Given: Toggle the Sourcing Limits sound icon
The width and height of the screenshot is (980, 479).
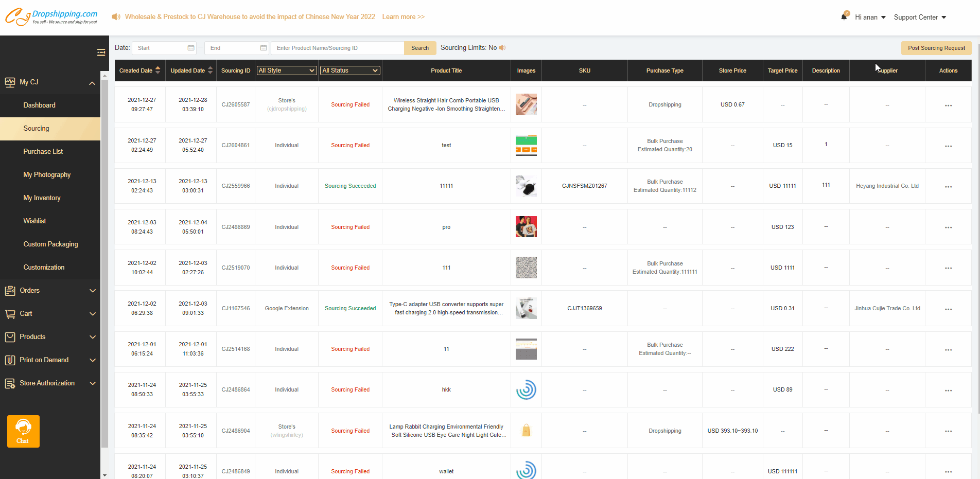Looking at the screenshot, I should coord(502,47).
